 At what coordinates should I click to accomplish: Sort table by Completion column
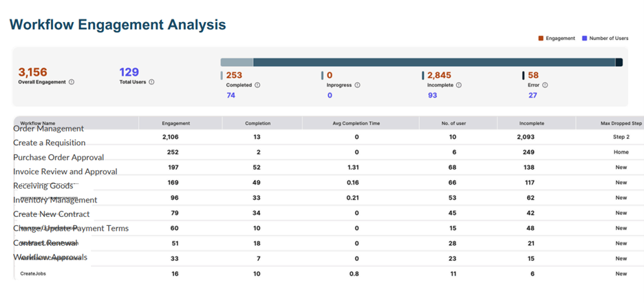pos(257,123)
